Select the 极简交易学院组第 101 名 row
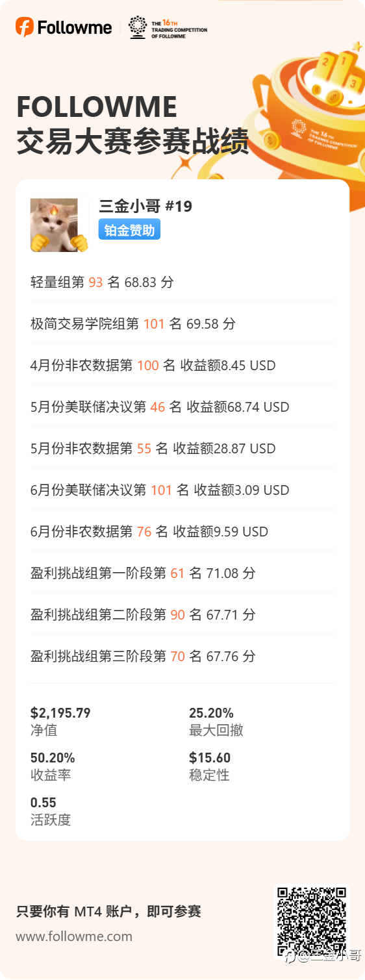Viewport: 365px width, 980px height. 182,323
